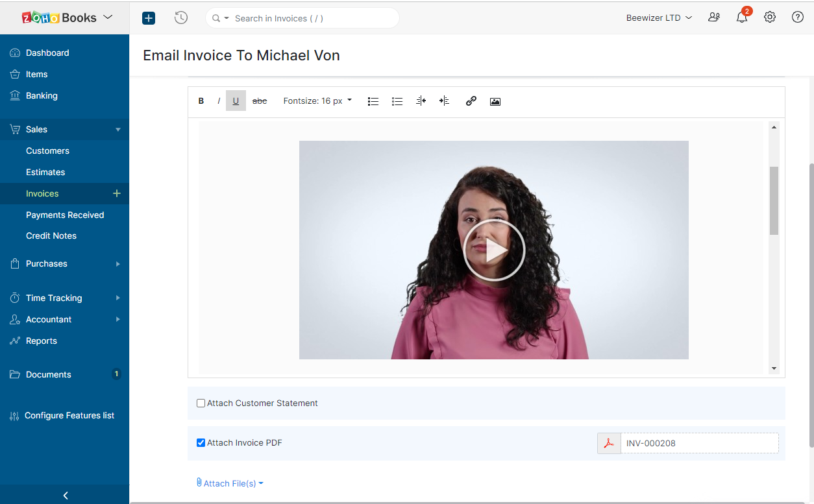Insert a bulleted list
The width and height of the screenshot is (814, 504).
click(x=373, y=101)
